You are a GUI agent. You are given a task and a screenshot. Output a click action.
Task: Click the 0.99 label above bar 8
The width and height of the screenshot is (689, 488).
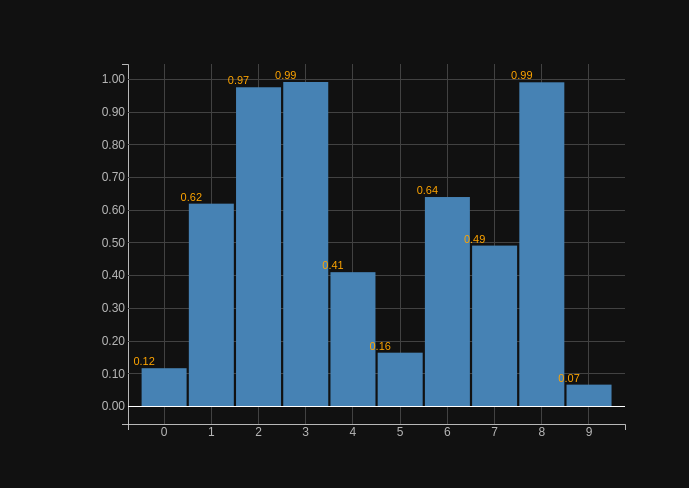(x=522, y=76)
